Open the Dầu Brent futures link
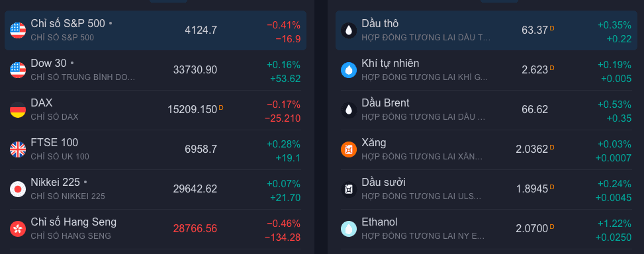 tap(385, 103)
